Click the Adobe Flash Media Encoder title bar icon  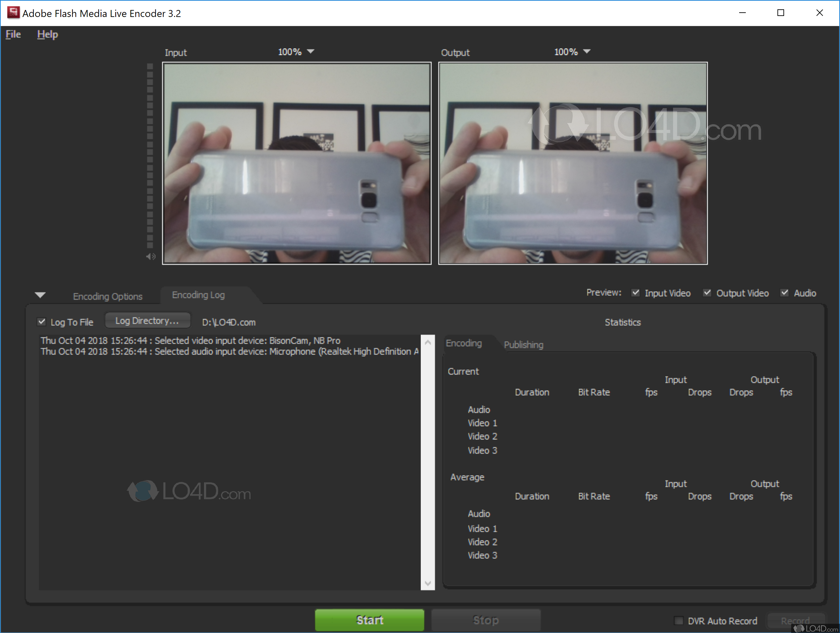point(13,13)
